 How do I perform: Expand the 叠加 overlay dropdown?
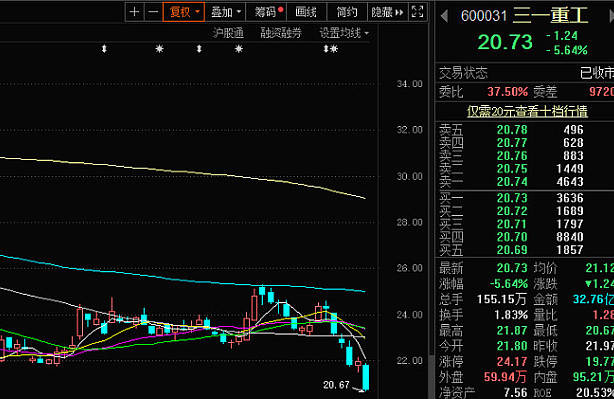pos(226,12)
